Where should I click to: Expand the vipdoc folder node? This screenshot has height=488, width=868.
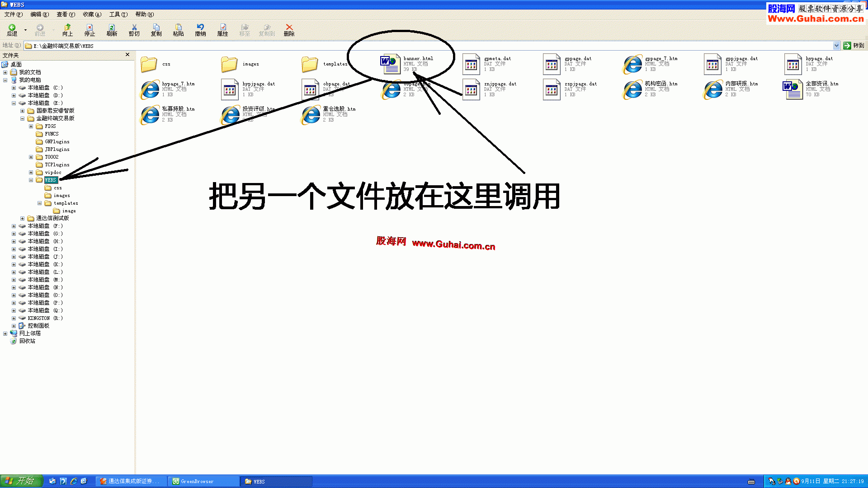click(x=31, y=172)
